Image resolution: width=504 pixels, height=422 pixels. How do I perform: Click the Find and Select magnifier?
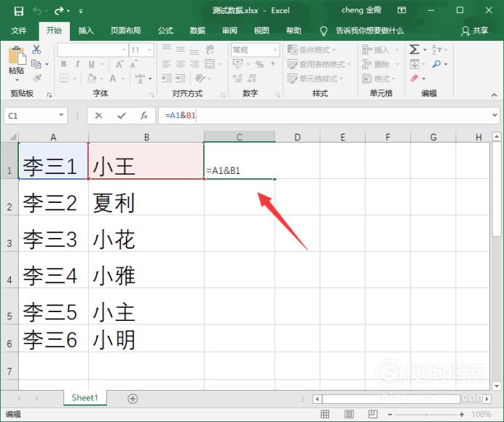[x=436, y=64]
